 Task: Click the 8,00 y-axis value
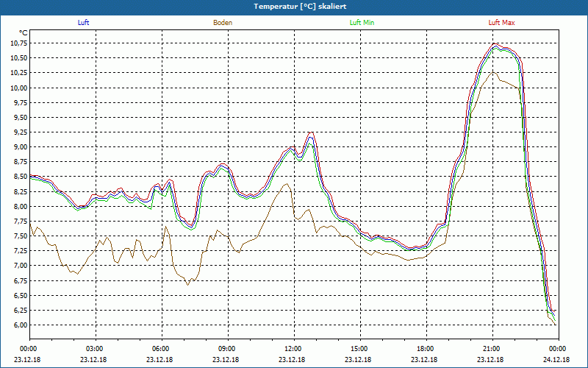tap(21, 206)
